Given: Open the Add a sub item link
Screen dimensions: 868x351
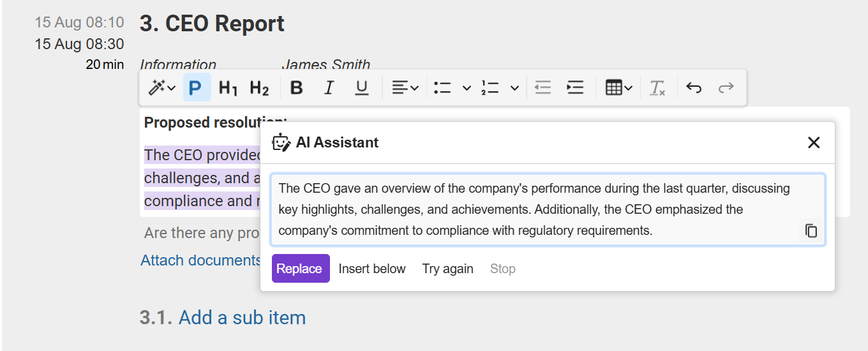Looking at the screenshot, I should click(x=242, y=317).
